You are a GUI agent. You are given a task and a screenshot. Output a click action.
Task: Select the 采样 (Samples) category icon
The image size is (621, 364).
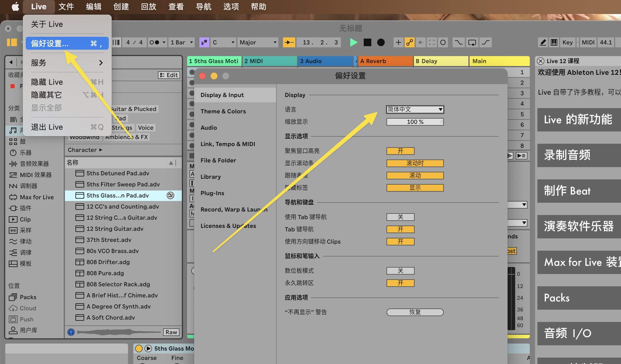pyautogui.click(x=25, y=230)
